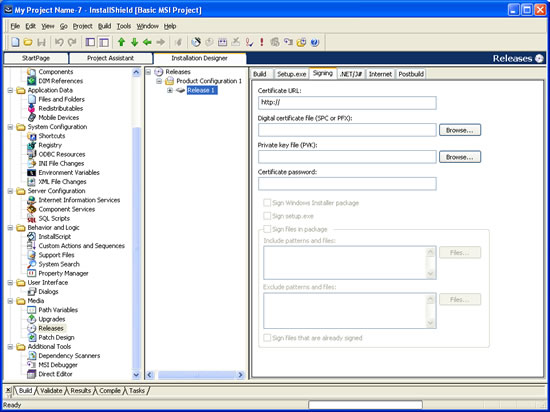This screenshot has height=412, width=550.
Task: Toggle Sign files that are already signed
Action: point(267,338)
